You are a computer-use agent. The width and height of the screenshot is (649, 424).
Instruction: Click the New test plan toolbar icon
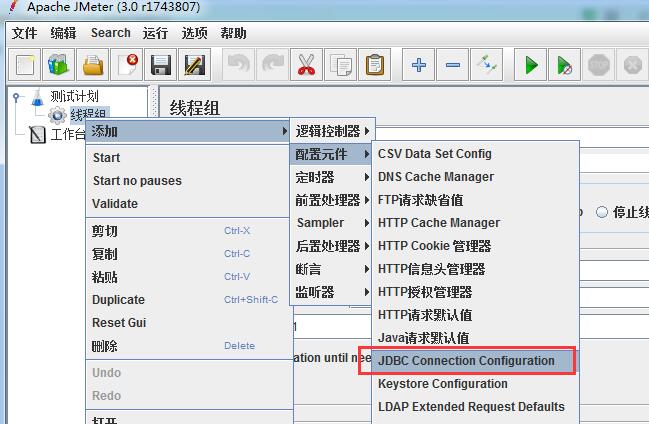tap(24, 65)
